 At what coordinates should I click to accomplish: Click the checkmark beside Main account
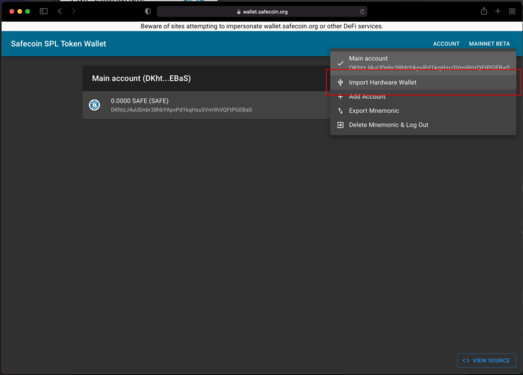pos(340,63)
